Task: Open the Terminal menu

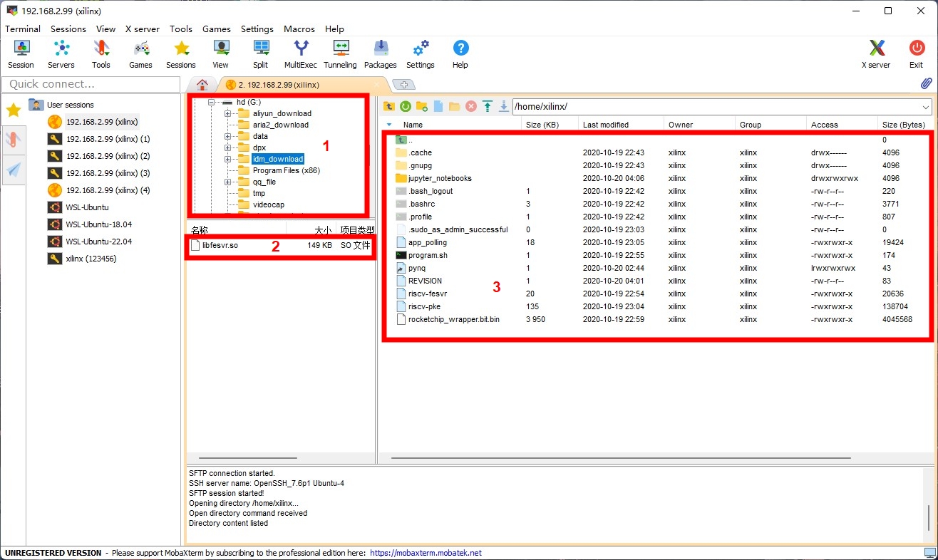Action: (x=23, y=29)
